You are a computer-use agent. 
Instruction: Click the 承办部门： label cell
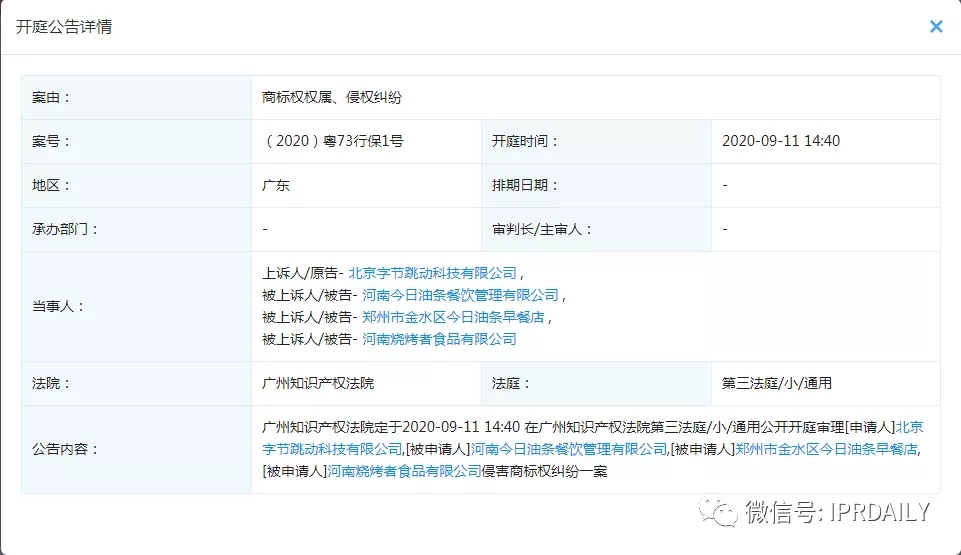(x=137, y=229)
